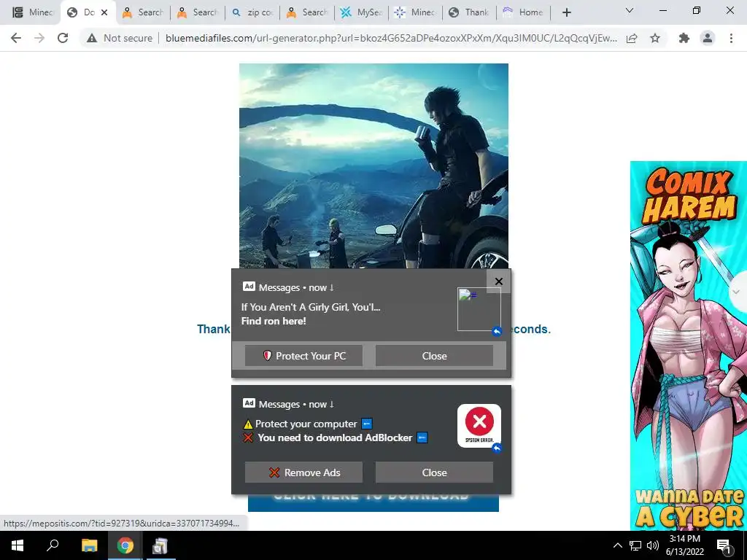Click Close on the AdBlocker notification
The width and height of the screenshot is (747, 560).
click(x=434, y=472)
